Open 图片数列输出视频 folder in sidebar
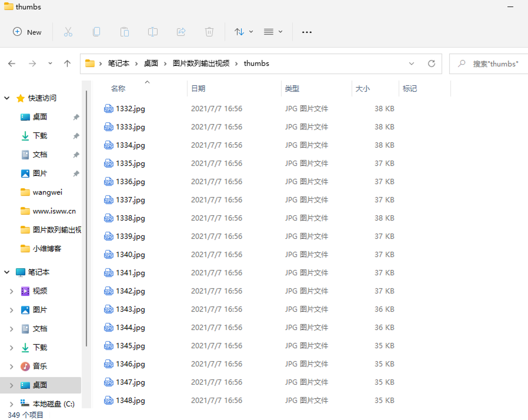The width and height of the screenshot is (528, 420). (x=57, y=230)
